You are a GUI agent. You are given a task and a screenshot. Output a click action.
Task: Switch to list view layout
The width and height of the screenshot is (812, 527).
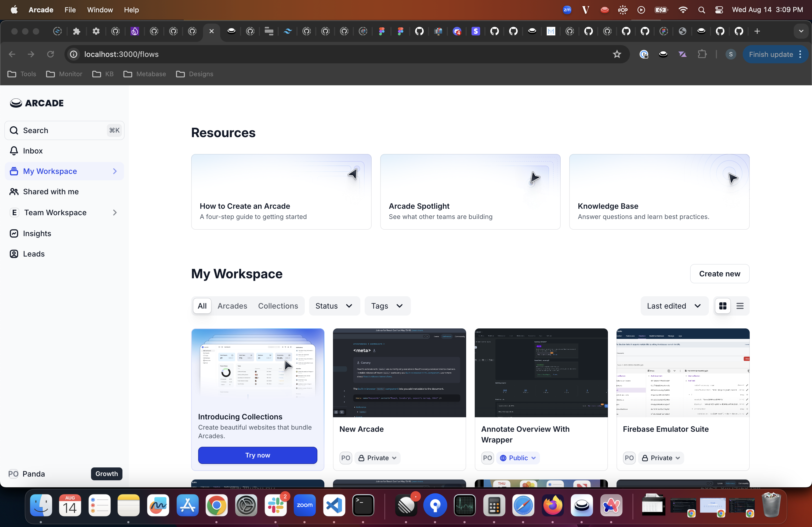click(740, 306)
